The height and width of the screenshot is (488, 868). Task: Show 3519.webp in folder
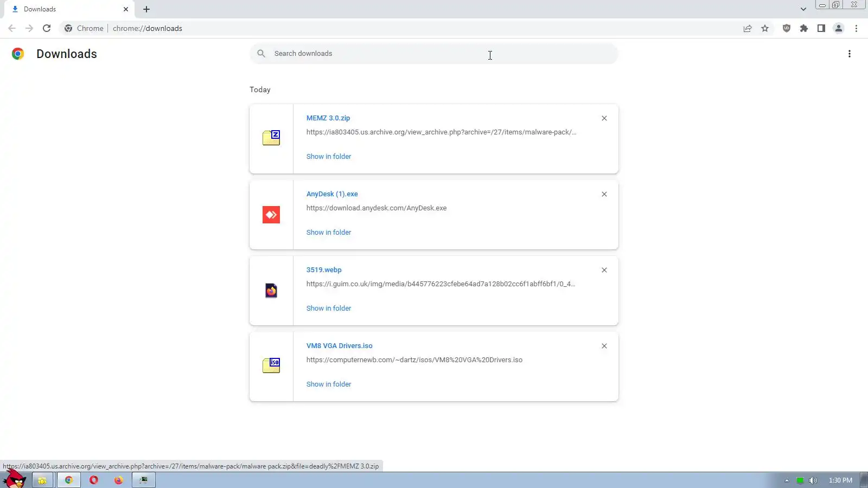[329, 309]
